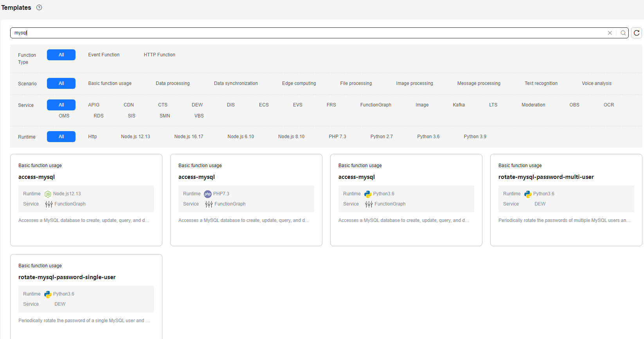Screen dimensions: 644x339
Task: Filter services by DIS
Action: pos(231,105)
